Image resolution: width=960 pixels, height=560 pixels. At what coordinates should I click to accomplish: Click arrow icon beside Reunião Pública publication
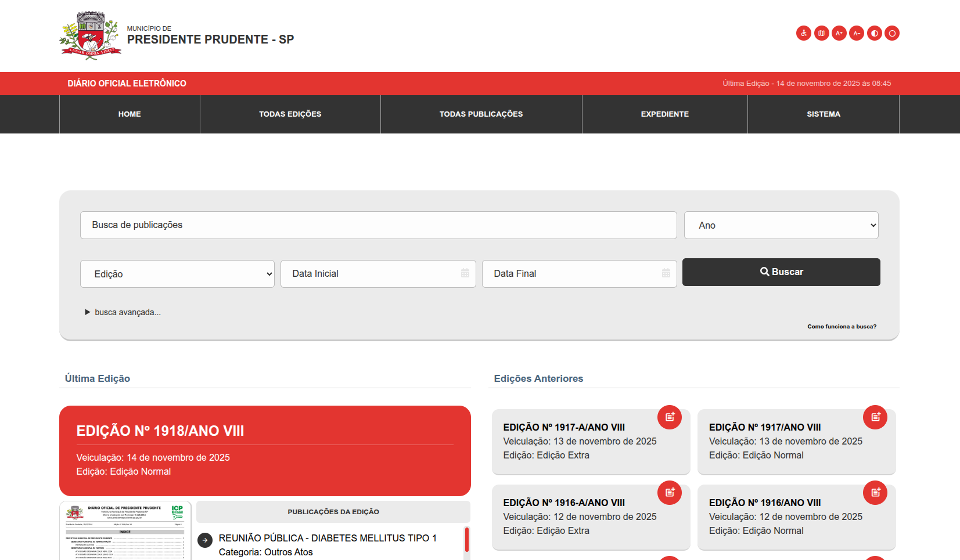pos(205,540)
